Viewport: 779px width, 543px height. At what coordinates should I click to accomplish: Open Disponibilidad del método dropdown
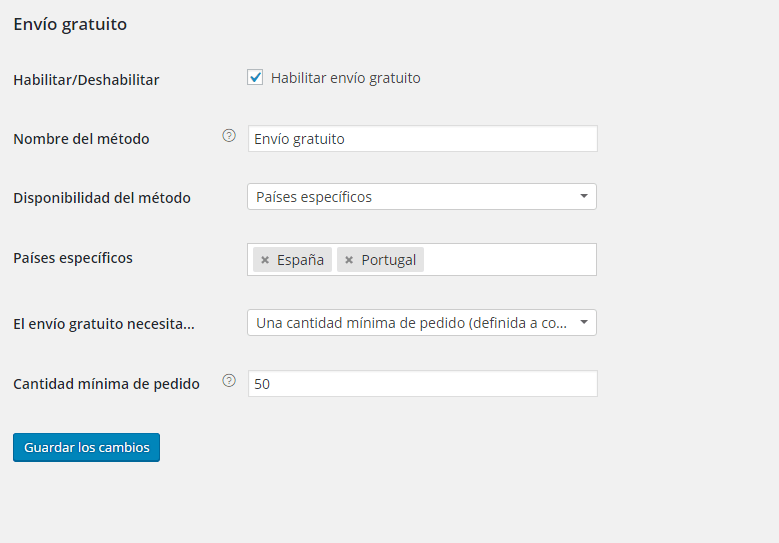tap(422, 197)
